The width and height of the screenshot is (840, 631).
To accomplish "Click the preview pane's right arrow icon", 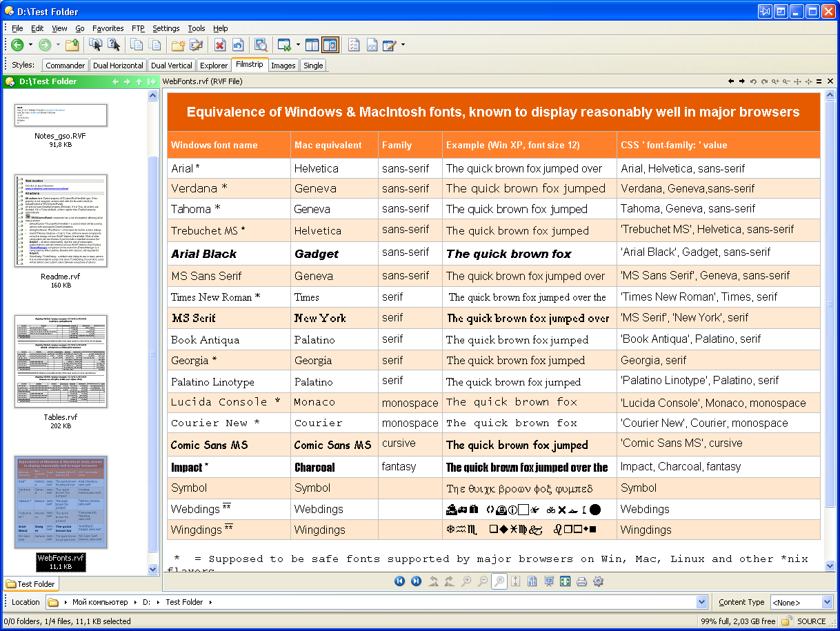I will coord(742,81).
